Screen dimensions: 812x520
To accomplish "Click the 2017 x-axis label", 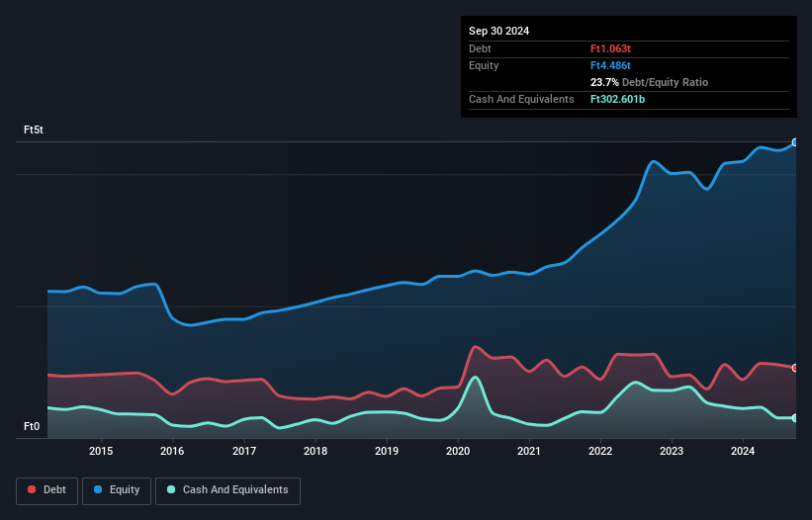I will click(244, 451).
